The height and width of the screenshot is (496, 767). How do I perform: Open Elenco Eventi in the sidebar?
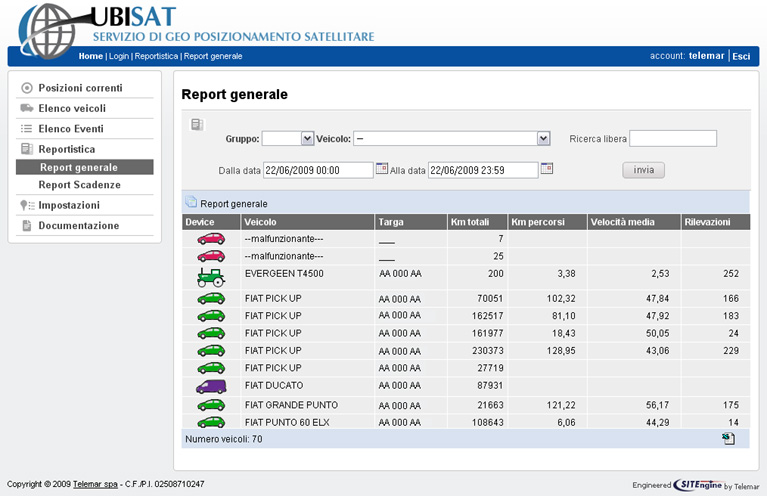pyautogui.click(x=71, y=129)
